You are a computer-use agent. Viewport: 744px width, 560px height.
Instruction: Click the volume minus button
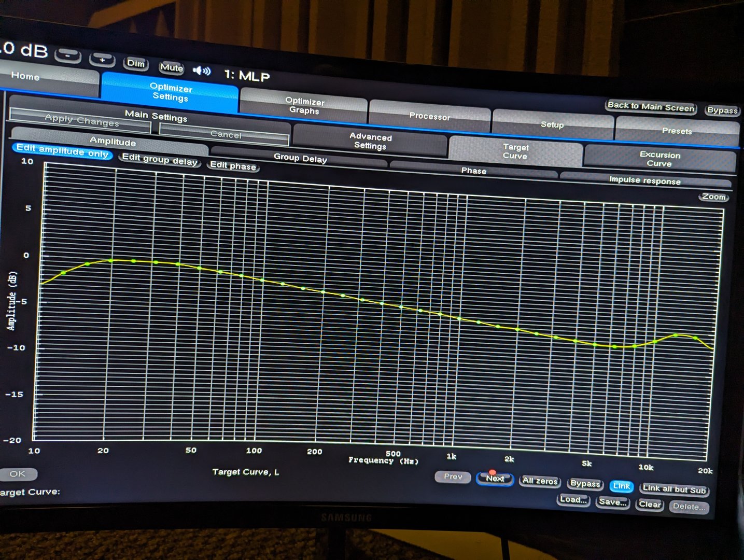click(68, 55)
